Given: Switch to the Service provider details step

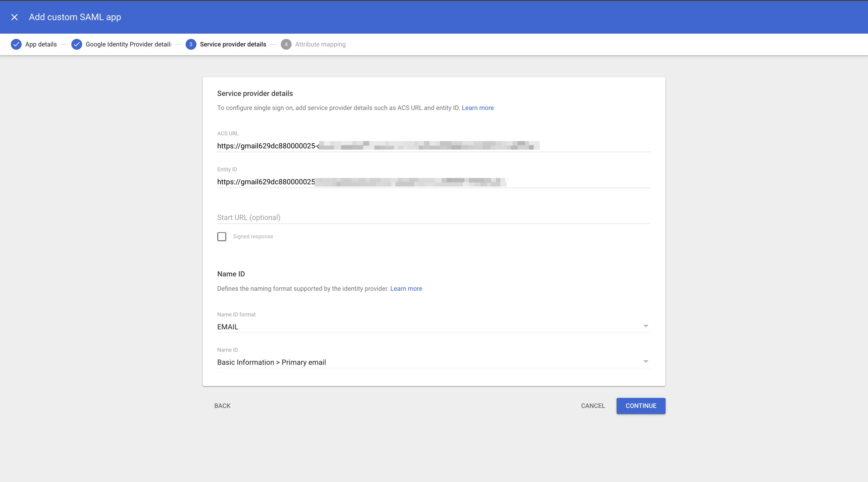Looking at the screenshot, I should 233,44.
